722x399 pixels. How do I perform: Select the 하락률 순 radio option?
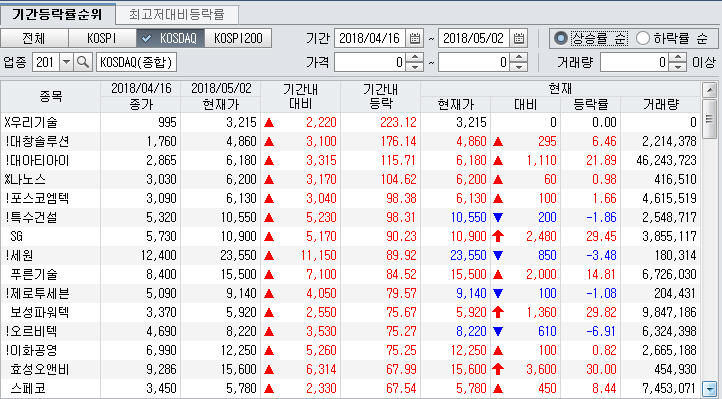pos(643,39)
